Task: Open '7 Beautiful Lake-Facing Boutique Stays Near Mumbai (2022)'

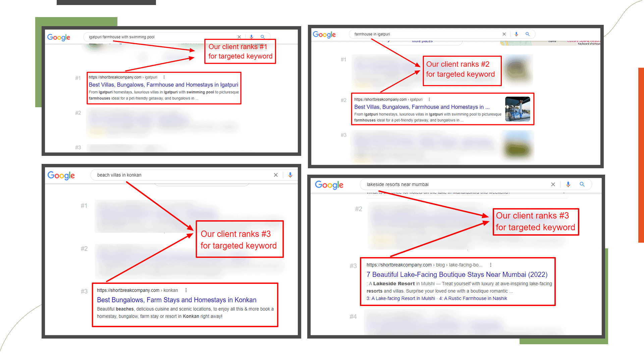Action: [x=457, y=275]
